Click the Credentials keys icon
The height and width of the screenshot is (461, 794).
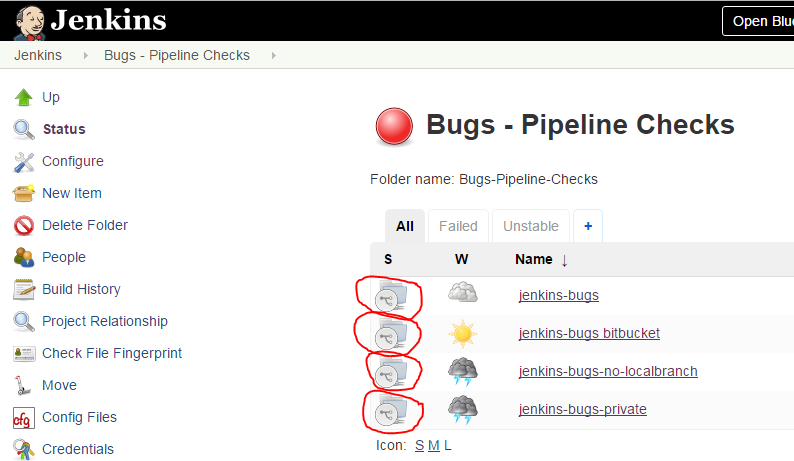pos(24,449)
